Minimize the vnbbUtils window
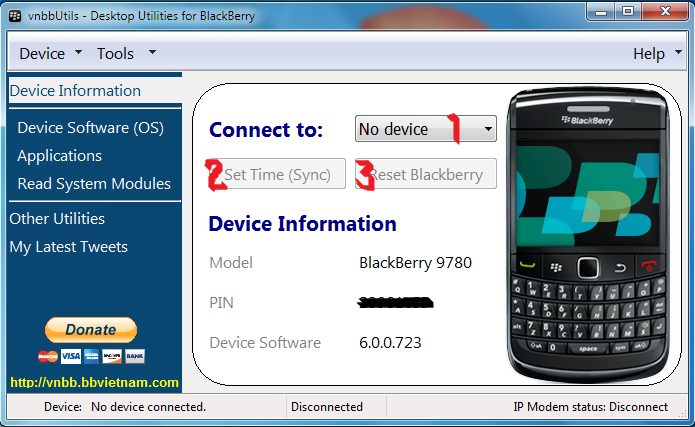Screen dimensions: 695x427 601,12
